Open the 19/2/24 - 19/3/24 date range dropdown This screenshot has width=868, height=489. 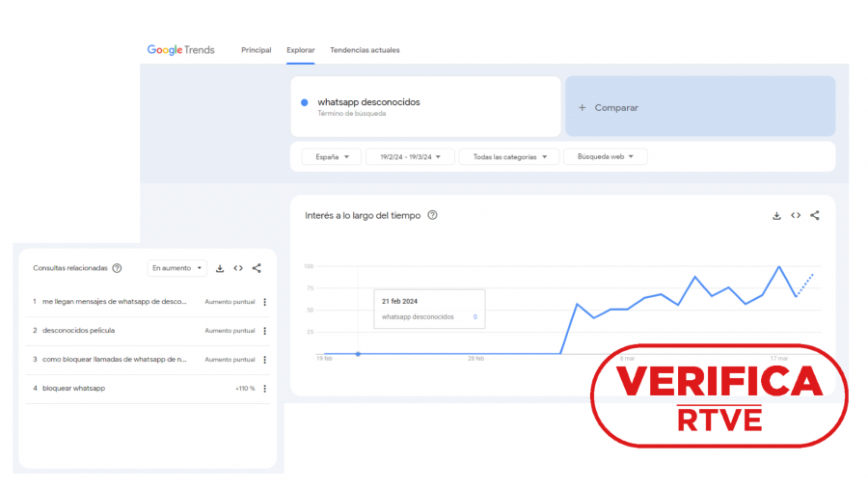tap(410, 156)
